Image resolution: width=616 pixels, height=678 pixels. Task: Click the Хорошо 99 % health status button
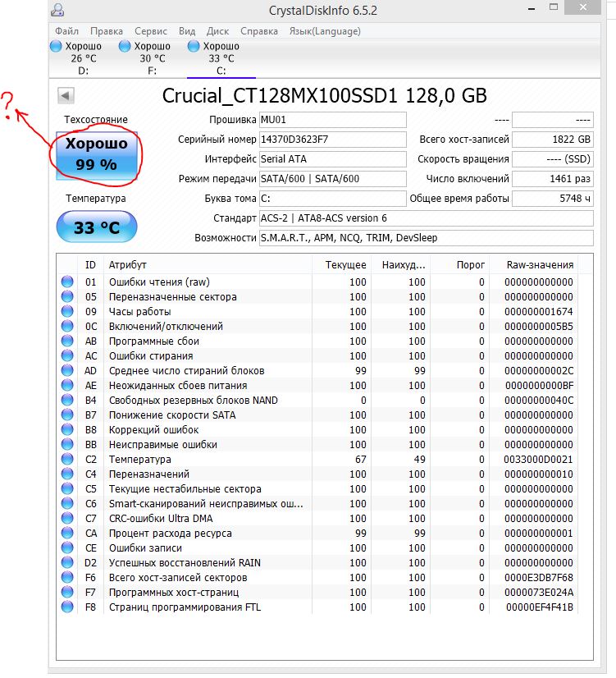tap(97, 156)
